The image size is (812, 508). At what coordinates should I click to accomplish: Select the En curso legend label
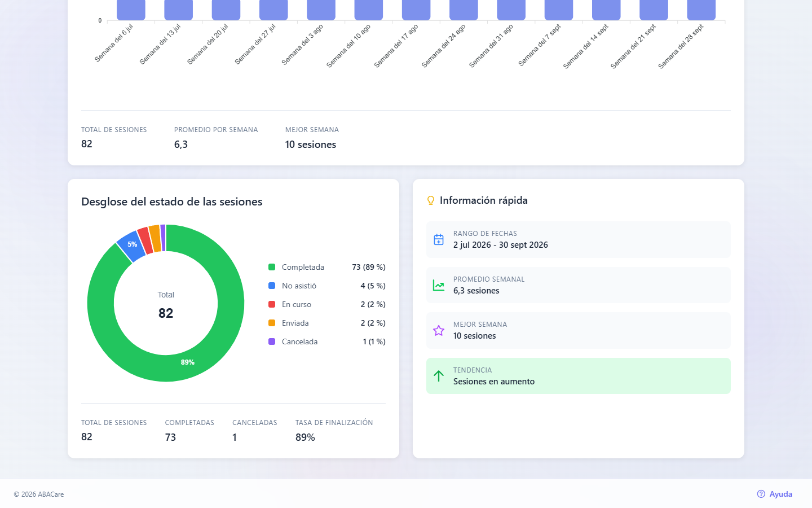297,304
